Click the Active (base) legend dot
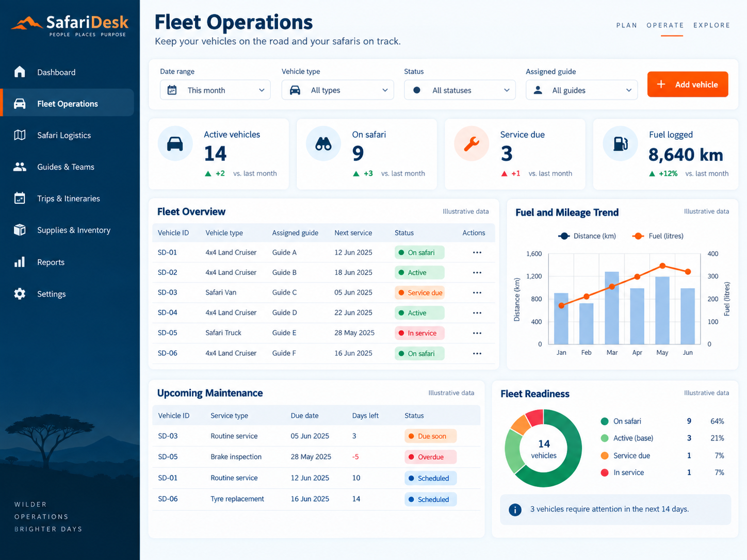Screen dimensions: 747x560 click(x=605, y=438)
